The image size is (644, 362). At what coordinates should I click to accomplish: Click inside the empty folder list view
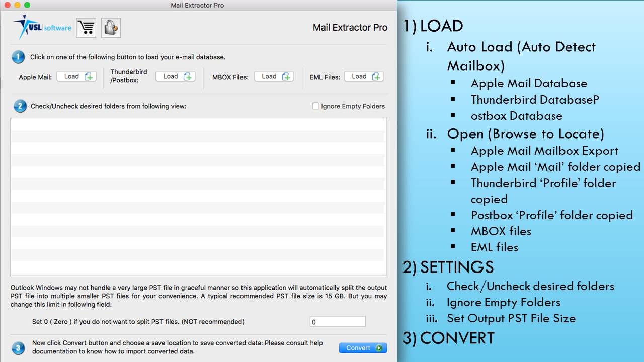click(198, 197)
